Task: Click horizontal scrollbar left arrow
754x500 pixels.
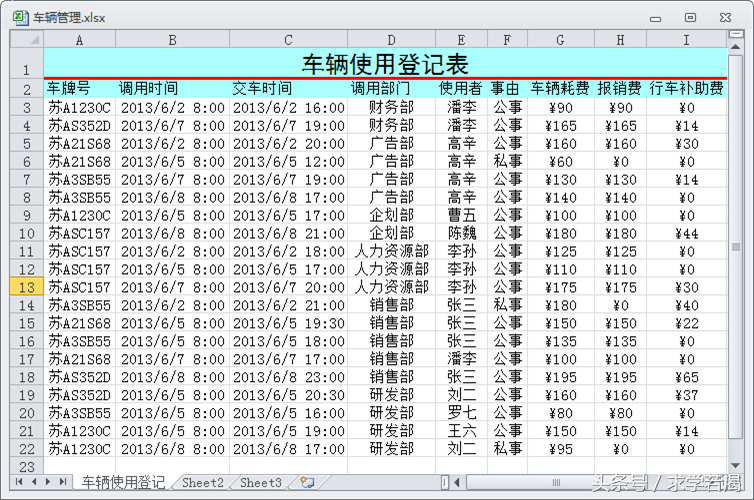Action: [x=457, y=482]
